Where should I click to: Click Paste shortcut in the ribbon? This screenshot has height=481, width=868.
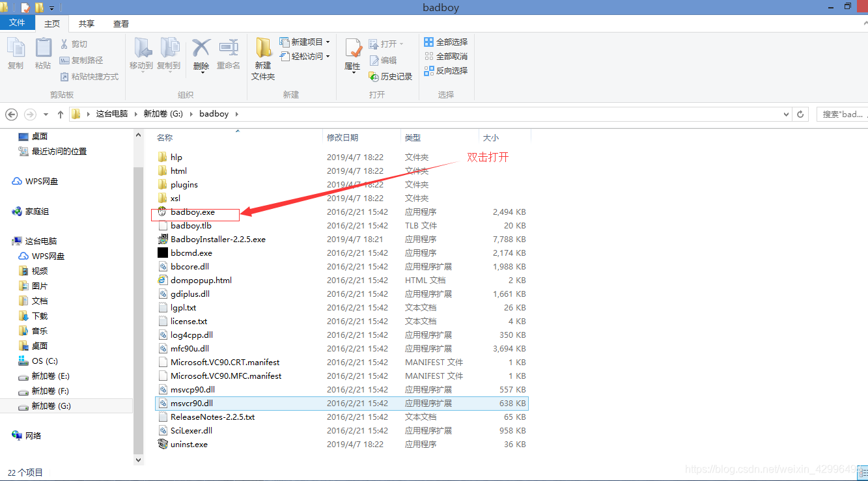pyautogui.click(x=89, y=76)
